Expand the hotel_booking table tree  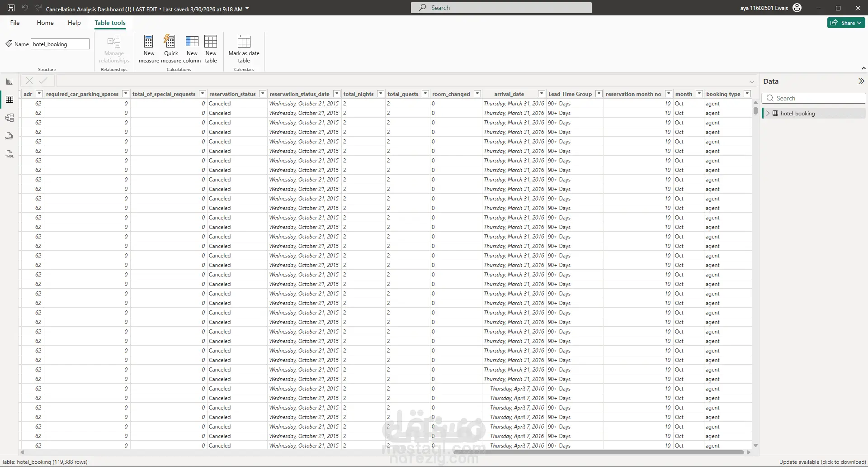pyautogui.click(x=768, y=113)
